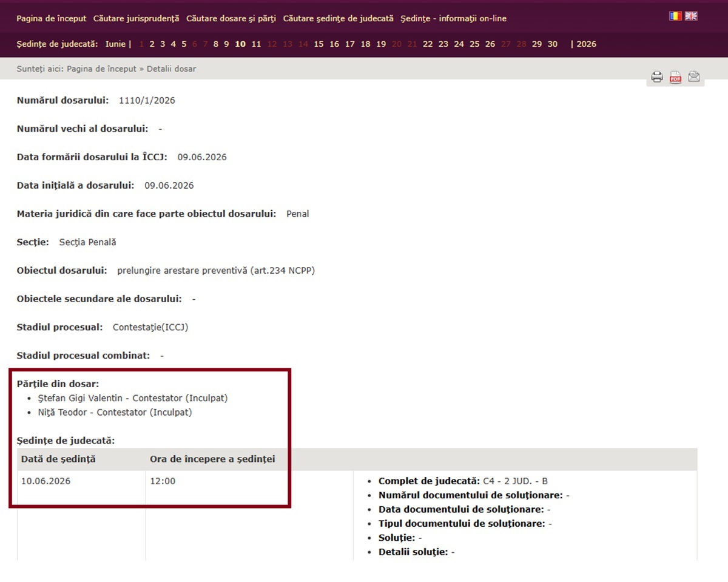Select day 4 in June calendar
728x582 pixels.
pos(173,44)
